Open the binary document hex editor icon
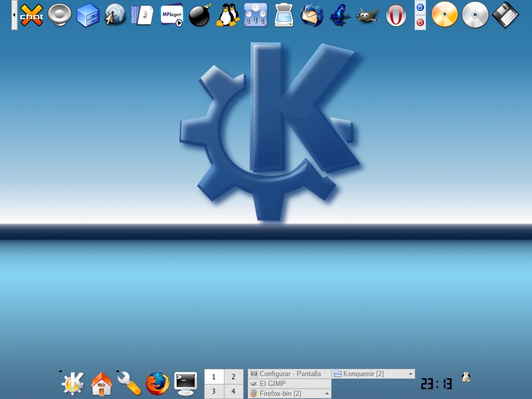Image resolution: width=532 pixels, height=399 pixels. tap(142, 15)
